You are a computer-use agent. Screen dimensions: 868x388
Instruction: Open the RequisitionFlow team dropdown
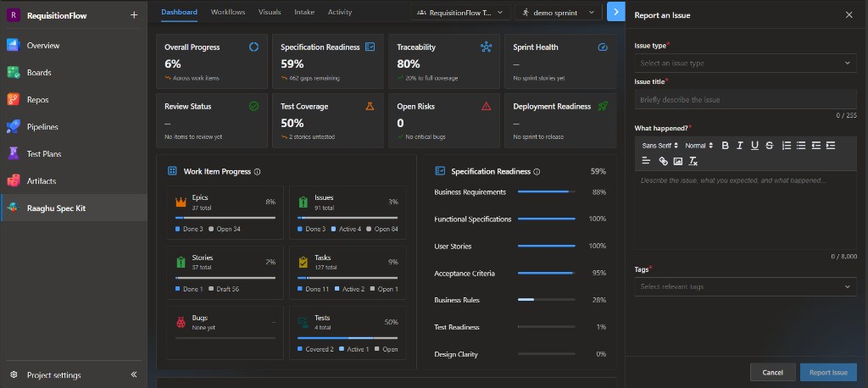point(460,12)
